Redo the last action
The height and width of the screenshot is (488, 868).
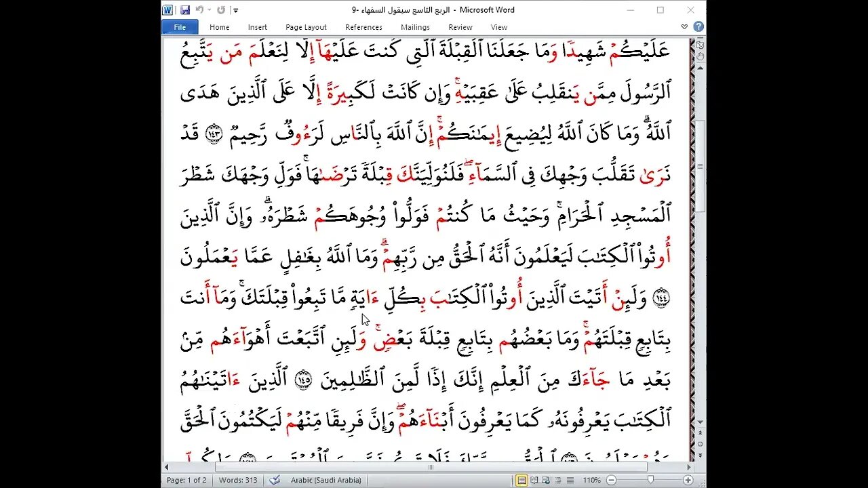221,9
